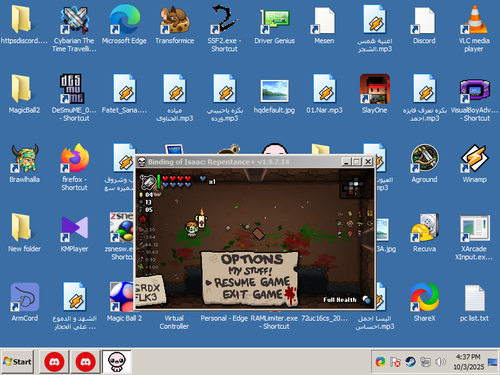Click the red hearts health display
This screenshot has width=500, height=375.
[x=176, y=178]
